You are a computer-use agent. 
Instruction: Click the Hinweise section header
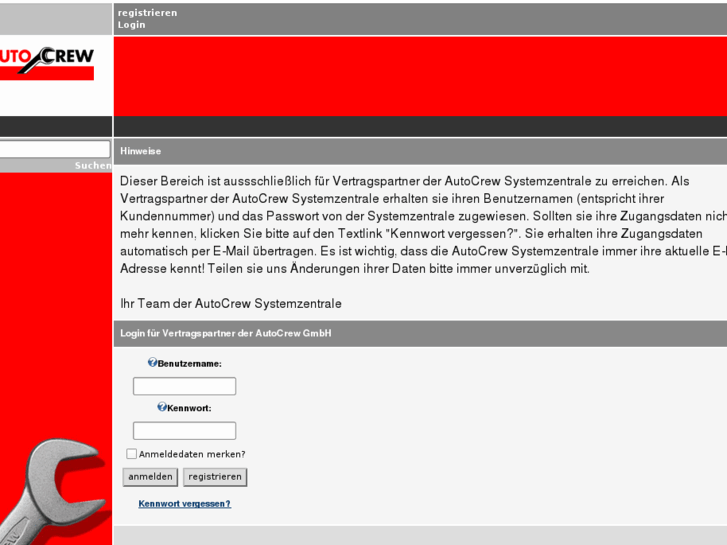click(x=420, y=151)
